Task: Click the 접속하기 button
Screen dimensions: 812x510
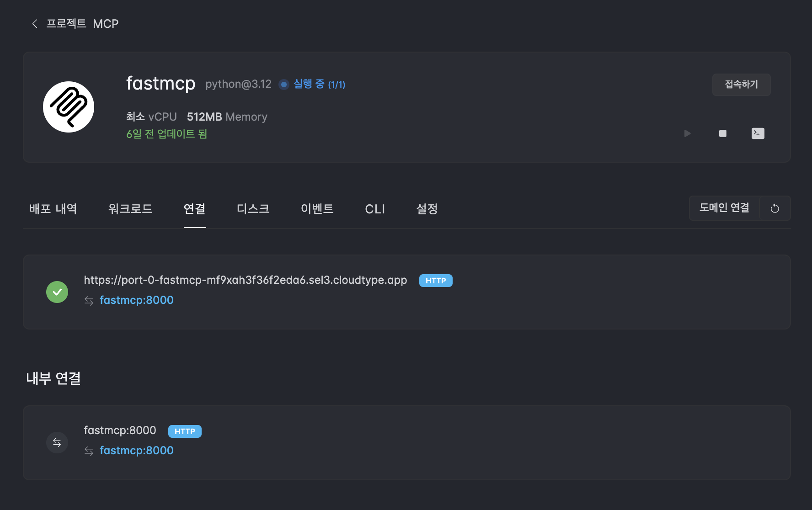Action: pyautogui.click(x=741, y=85)
